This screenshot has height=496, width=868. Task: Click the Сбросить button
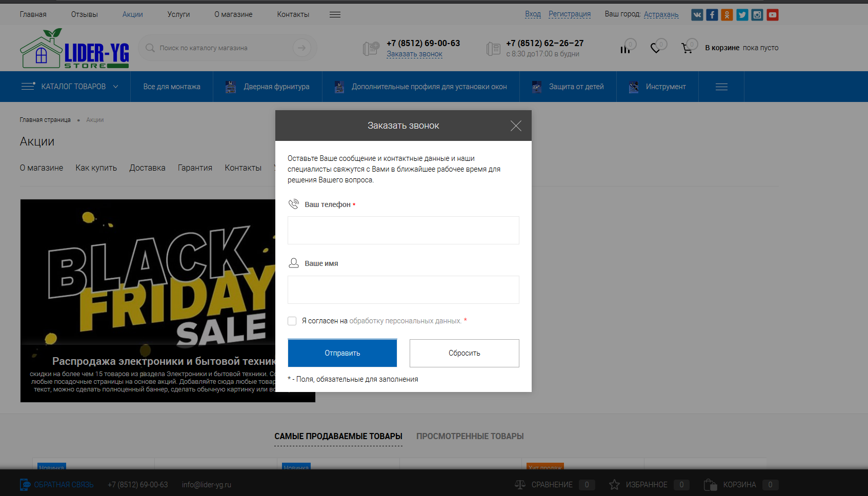pyautogui.click(x=465, y=353)
